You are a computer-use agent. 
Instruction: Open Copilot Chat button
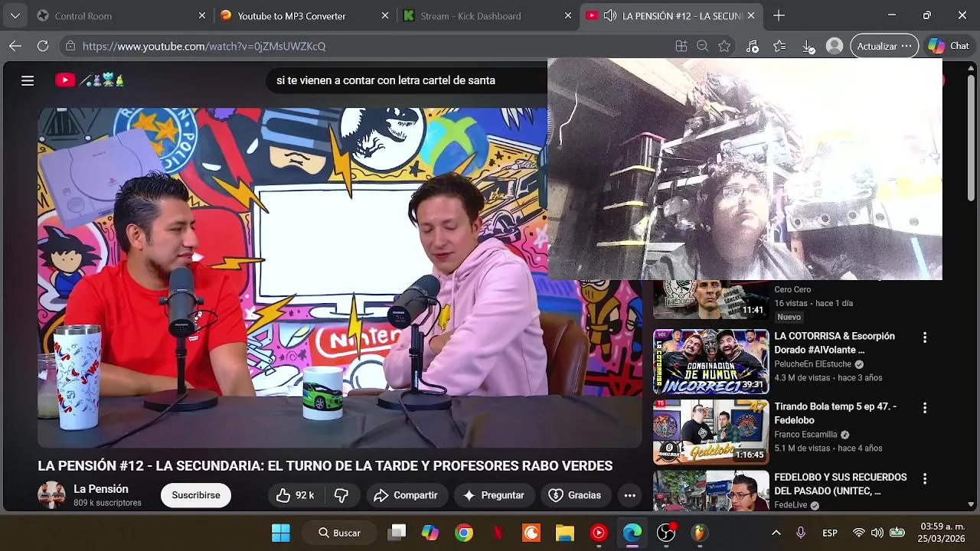point(949,46)
